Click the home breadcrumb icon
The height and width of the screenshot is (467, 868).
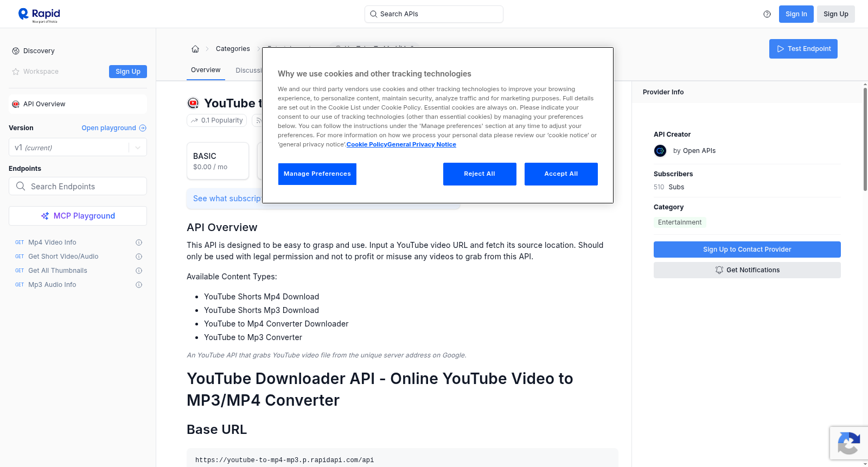click(195, 49)
